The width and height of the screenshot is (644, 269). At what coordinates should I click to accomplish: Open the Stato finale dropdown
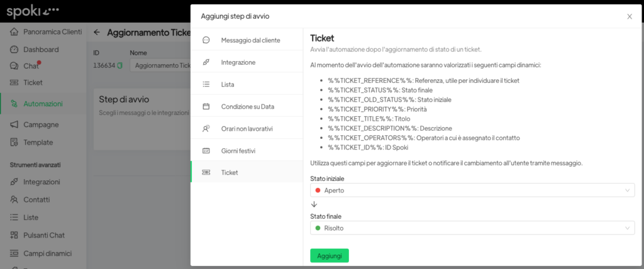[472, 228]
